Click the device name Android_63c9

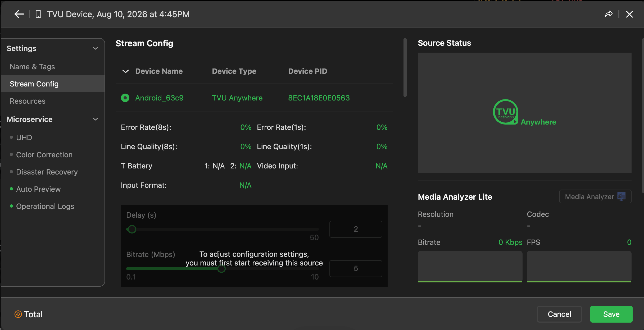pos(159,98)
